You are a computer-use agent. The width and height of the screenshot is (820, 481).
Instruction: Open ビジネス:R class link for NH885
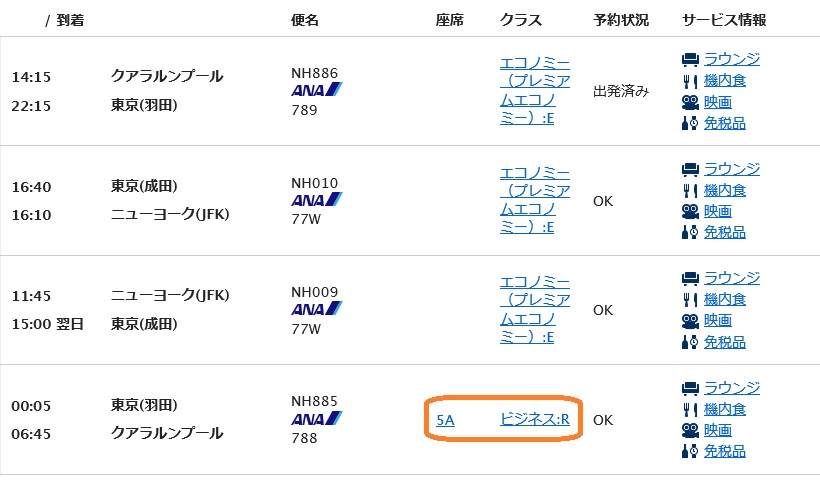click(535, 419)
